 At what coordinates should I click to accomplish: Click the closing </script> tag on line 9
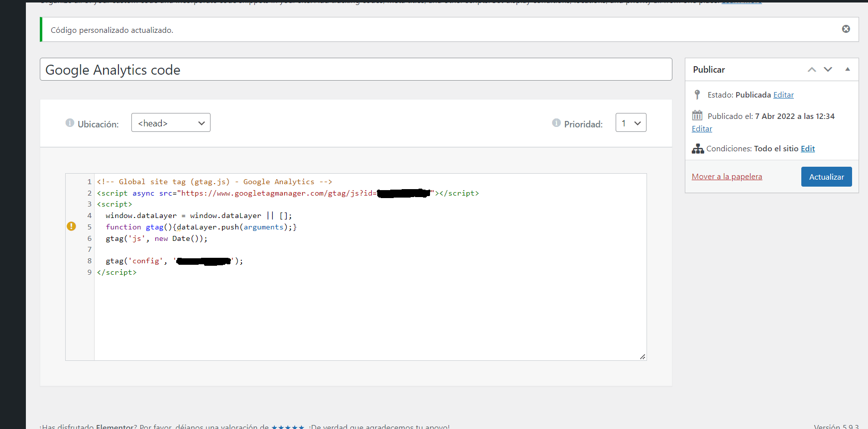click(116, 272)
